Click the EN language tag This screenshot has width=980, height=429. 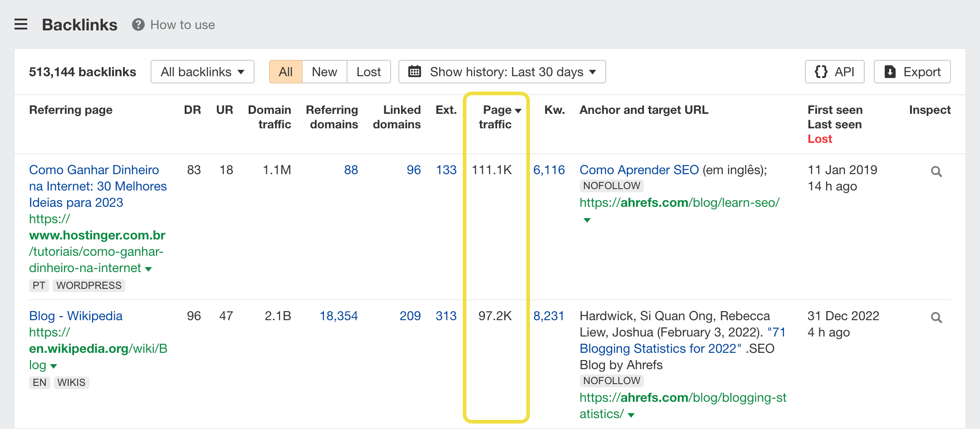(39, 382)
